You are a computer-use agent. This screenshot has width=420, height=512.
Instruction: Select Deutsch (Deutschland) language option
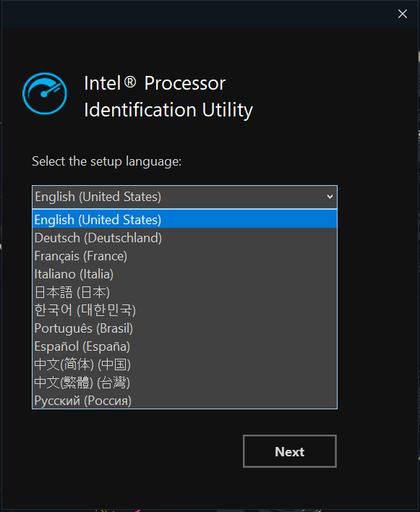coord(185,238)
